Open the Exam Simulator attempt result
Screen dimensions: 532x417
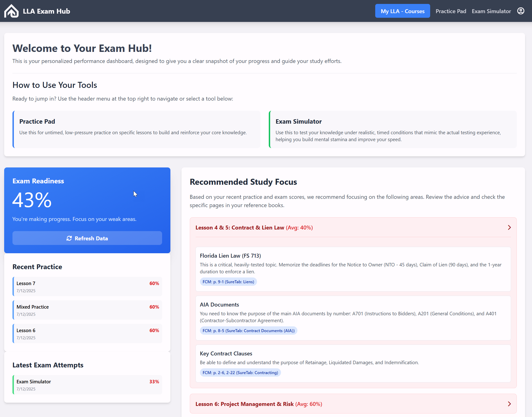click(87, 385)
